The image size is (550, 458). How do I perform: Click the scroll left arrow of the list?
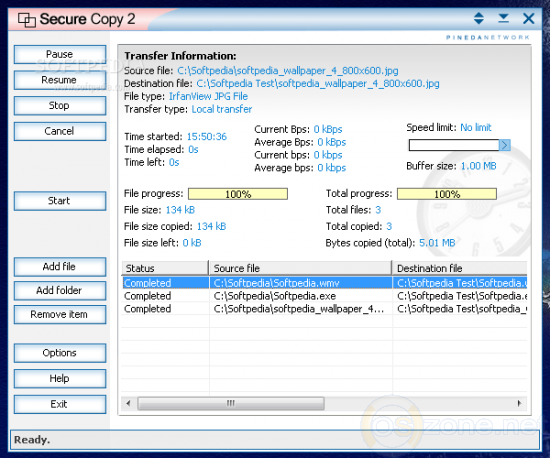click(128, 403)
